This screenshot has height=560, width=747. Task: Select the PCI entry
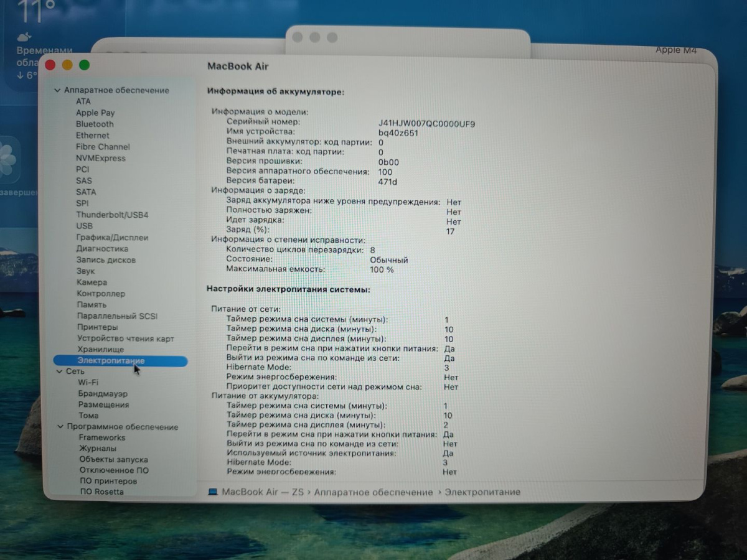[x=83, y=169]
